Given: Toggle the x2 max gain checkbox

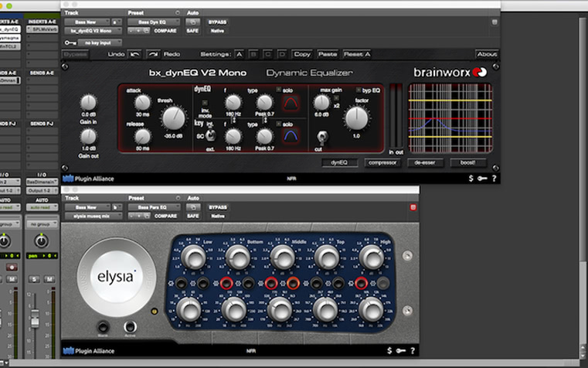Looking at the screenshot, I should click(336, 99).
